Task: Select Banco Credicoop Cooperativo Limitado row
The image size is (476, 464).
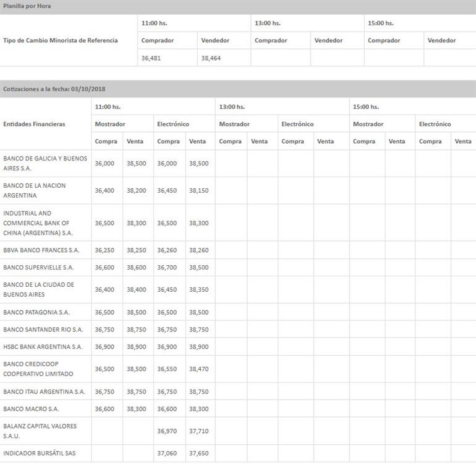Action: pos(38,369)
